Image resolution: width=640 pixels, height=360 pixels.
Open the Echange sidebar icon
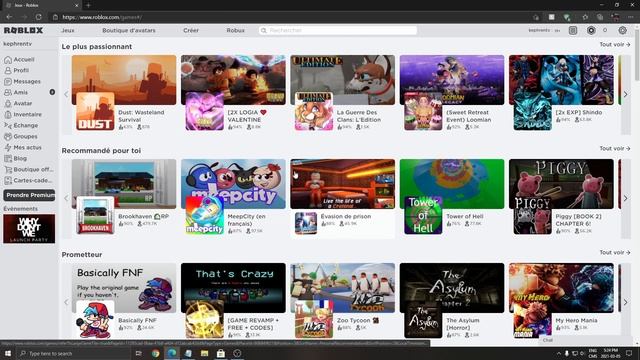8,126
